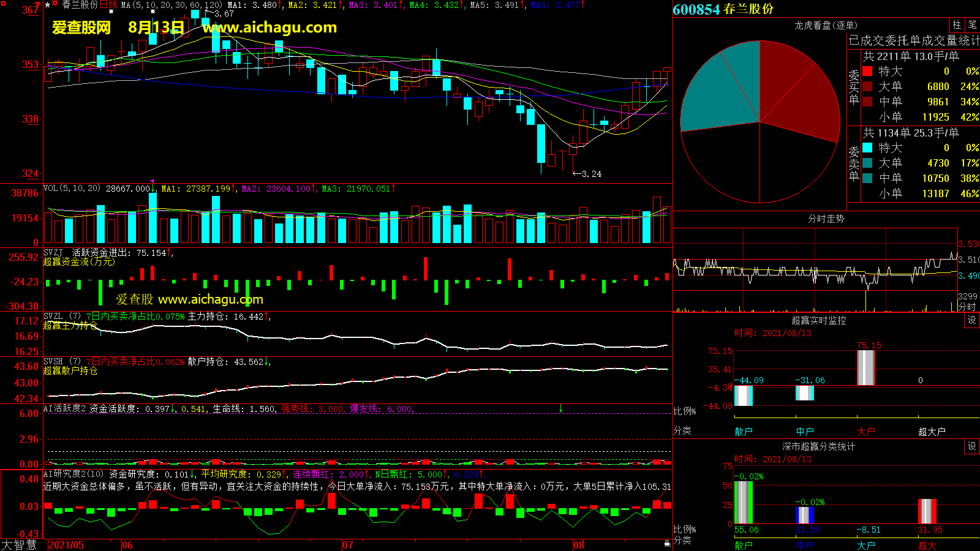The width and height of the screenshot is (980, 551).
Task: Click the 日线 period selector label
Action: pyautogui.click(x=108, y=5)
